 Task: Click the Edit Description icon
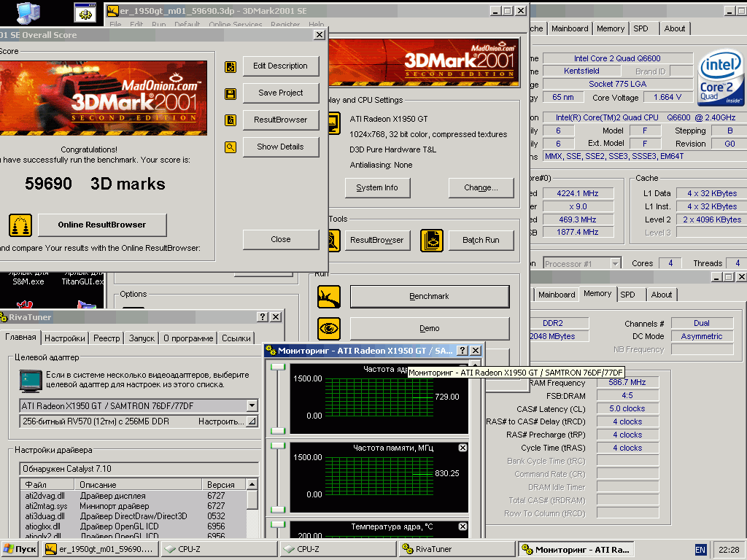tap(231, 66)
